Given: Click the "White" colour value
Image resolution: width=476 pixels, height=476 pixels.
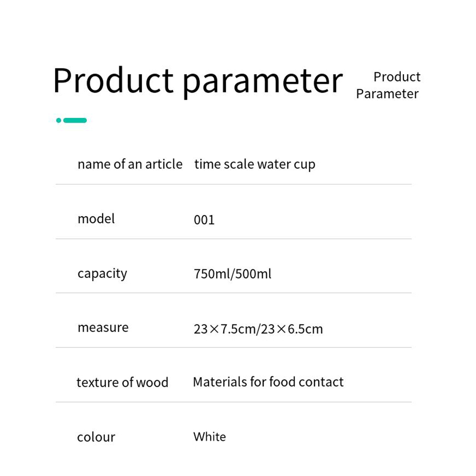Looking at the screenshot, I should 209,437.
